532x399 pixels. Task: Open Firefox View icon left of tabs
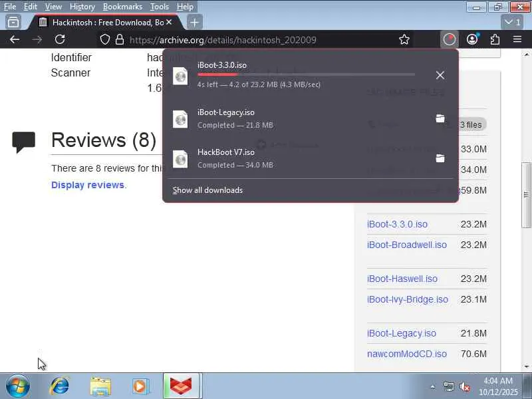point(13,23)
